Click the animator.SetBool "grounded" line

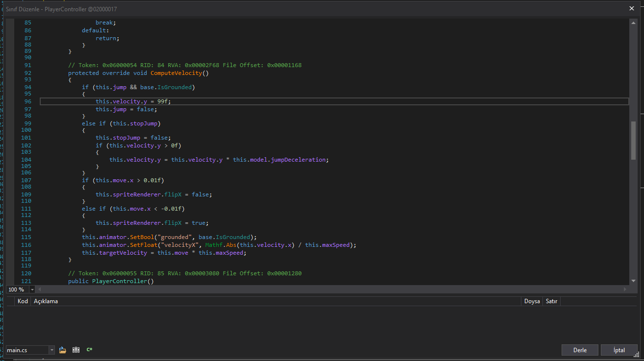[169, 237]
